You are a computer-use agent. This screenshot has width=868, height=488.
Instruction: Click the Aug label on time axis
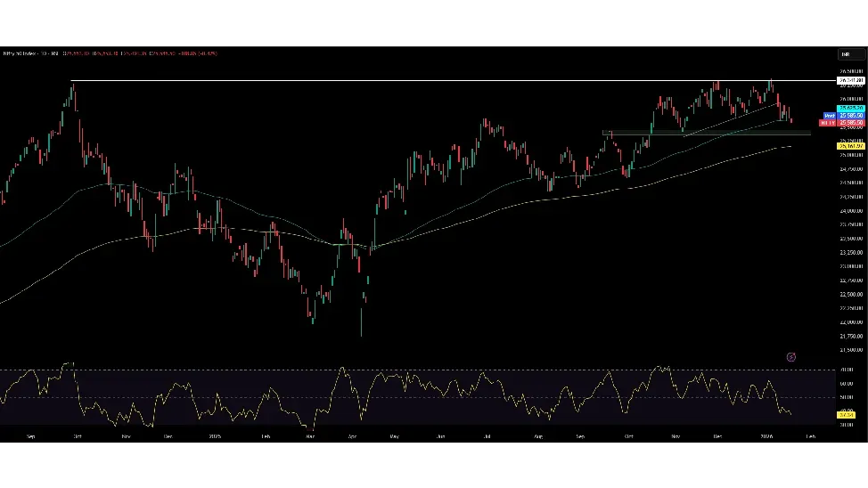(537, 437)
